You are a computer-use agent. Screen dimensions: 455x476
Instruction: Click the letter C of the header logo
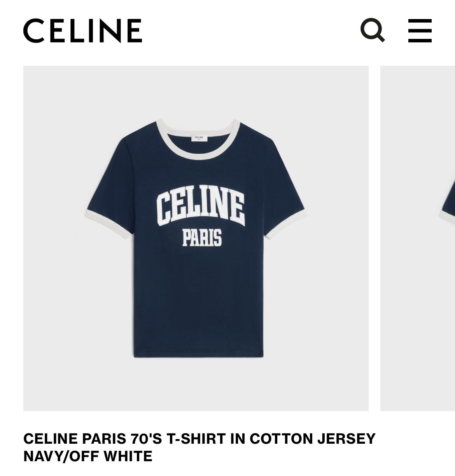click(33, 31)
